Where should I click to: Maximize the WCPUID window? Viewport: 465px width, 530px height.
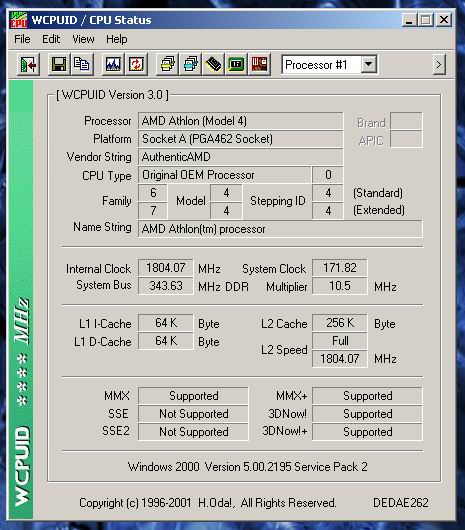426,20
